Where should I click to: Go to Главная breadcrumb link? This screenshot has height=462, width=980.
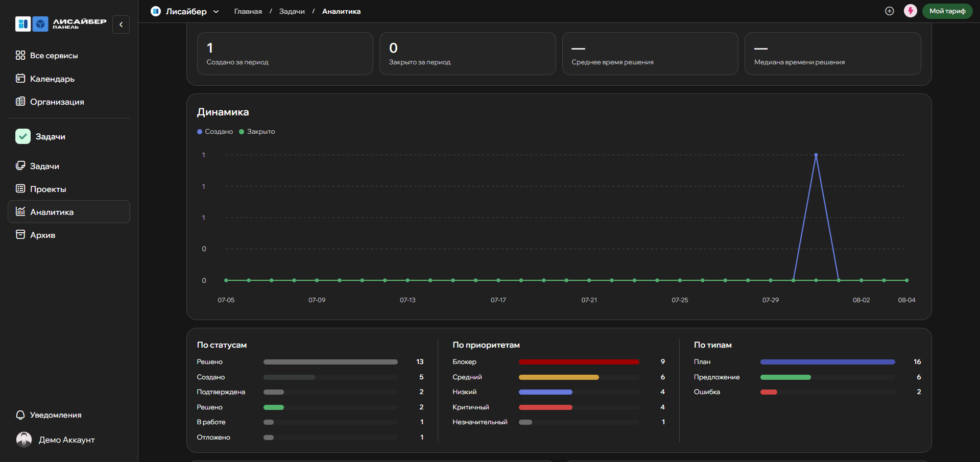click(x=248, y=11)
